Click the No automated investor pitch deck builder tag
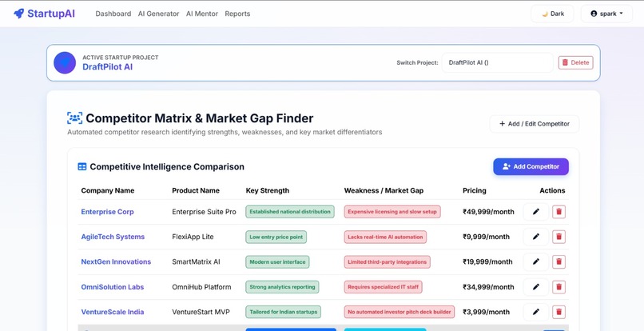 coord(400,312)
